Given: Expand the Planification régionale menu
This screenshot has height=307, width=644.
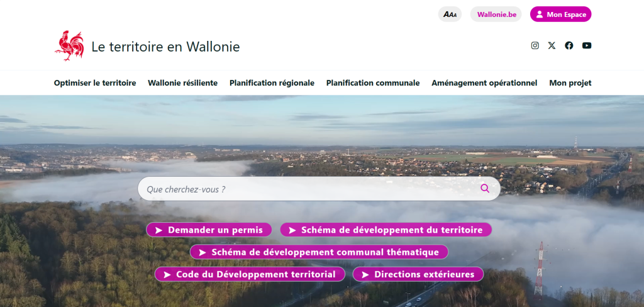Looking at the screenshot, I should [x=272, y=82].
